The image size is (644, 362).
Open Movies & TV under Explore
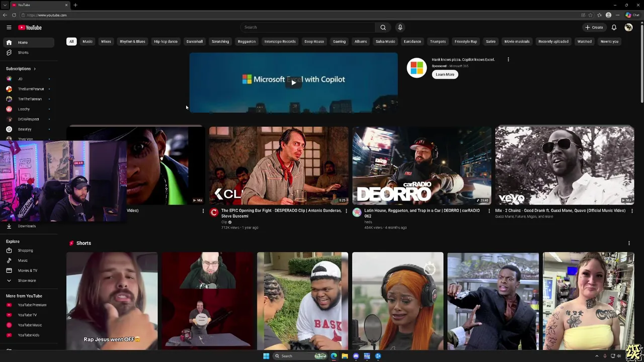coord(29,270)
